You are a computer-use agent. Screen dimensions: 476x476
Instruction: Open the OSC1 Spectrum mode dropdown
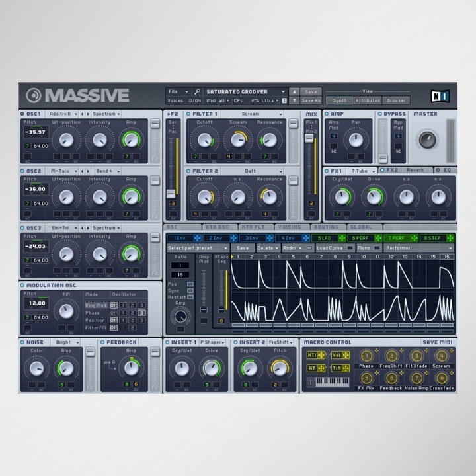coord(106,114)
